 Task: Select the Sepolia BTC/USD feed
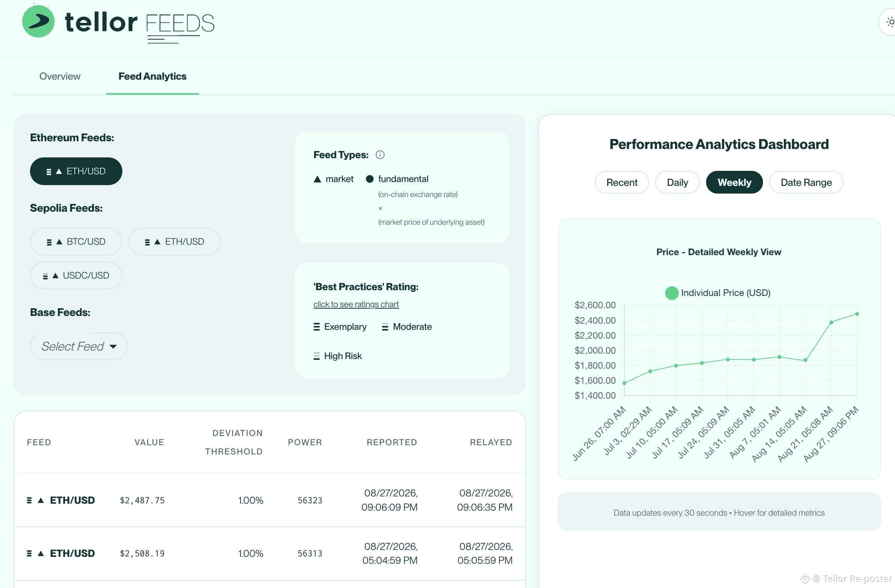point(76,242)
